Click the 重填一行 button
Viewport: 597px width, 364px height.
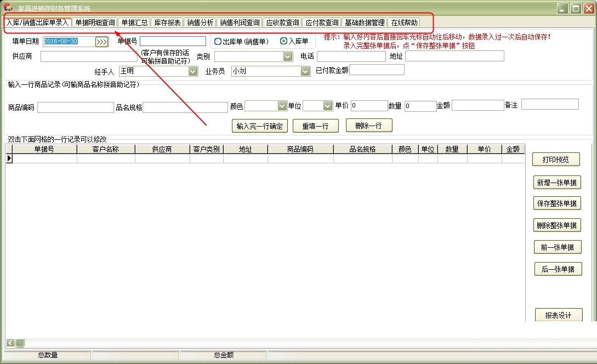316,126
